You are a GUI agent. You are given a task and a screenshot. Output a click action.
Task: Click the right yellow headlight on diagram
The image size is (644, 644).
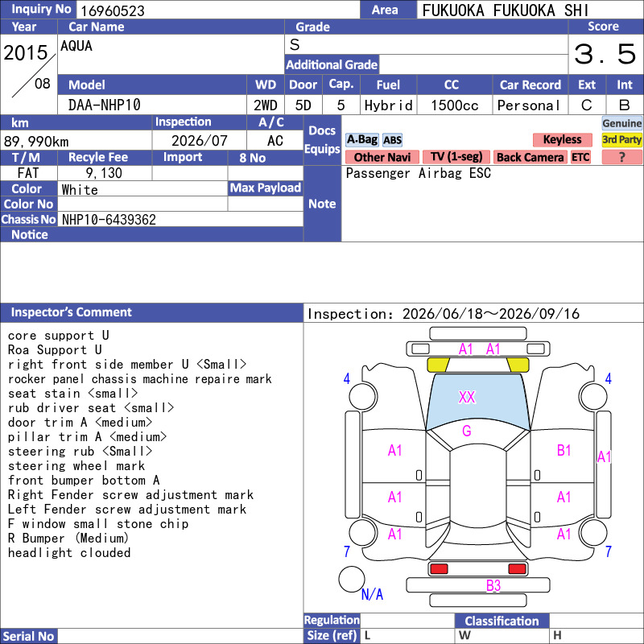(x=518, y=365)
